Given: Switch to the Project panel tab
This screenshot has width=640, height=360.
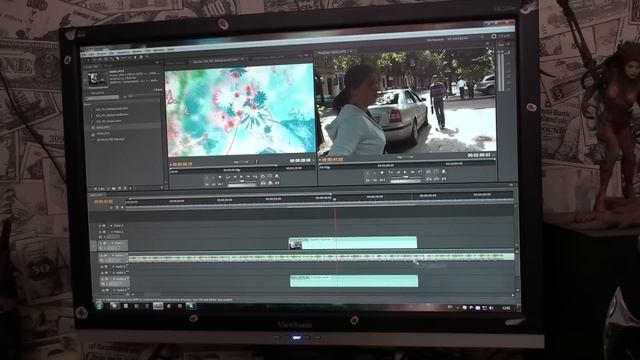Looking at the screenshot, I should point(91,67).
